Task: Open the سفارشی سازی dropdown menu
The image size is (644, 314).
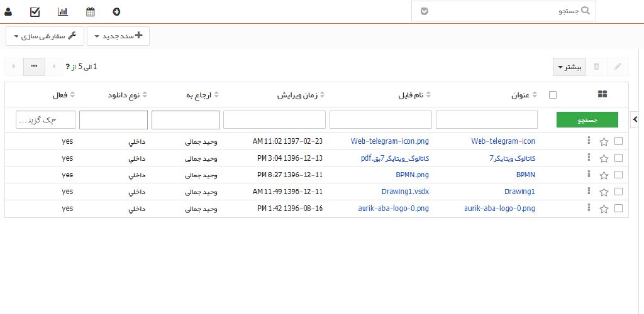Action: pyautogui.click(x=45, y=36)
